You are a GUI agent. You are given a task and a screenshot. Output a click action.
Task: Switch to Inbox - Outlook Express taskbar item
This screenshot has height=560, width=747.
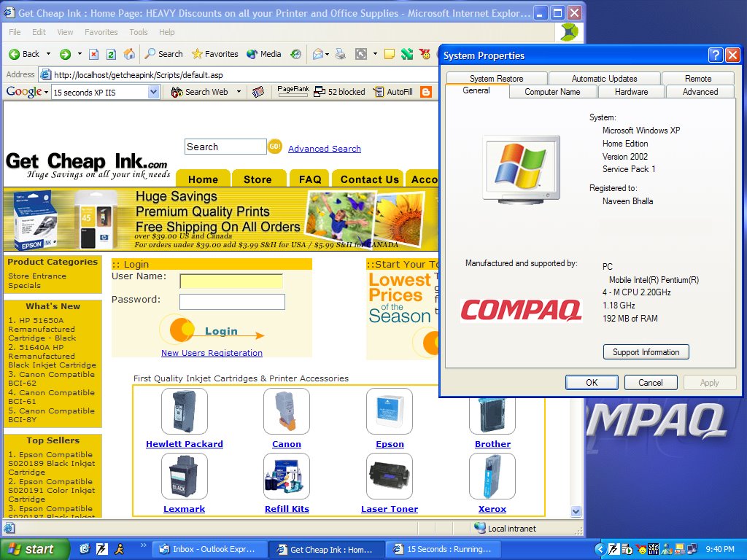(208, 549)
